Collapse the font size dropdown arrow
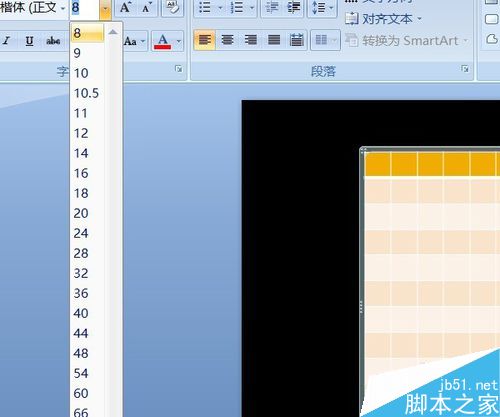Screen dimensions: 500x417 [105, 8]
